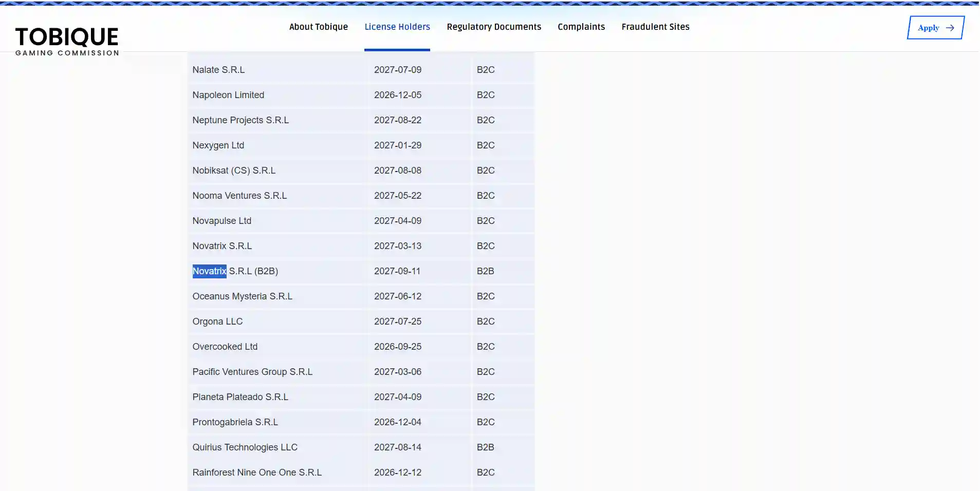View the Fraudulent Sites page

(655, 27)
